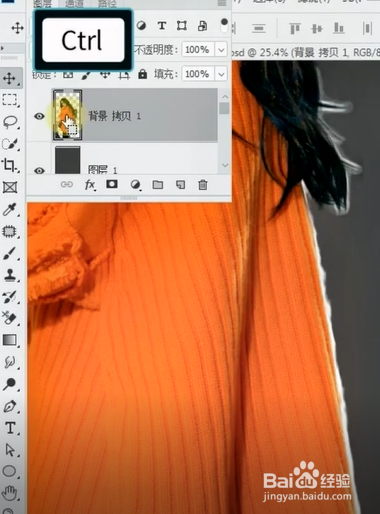Delete layer with trash icon
The image size is (380, 514).
tap(203, 184)
